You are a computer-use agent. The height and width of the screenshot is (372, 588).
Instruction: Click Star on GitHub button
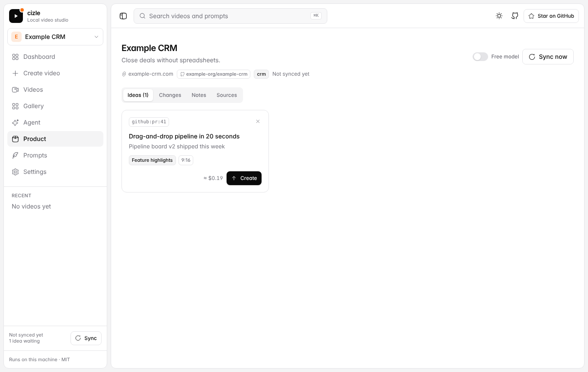click(551, 16)
